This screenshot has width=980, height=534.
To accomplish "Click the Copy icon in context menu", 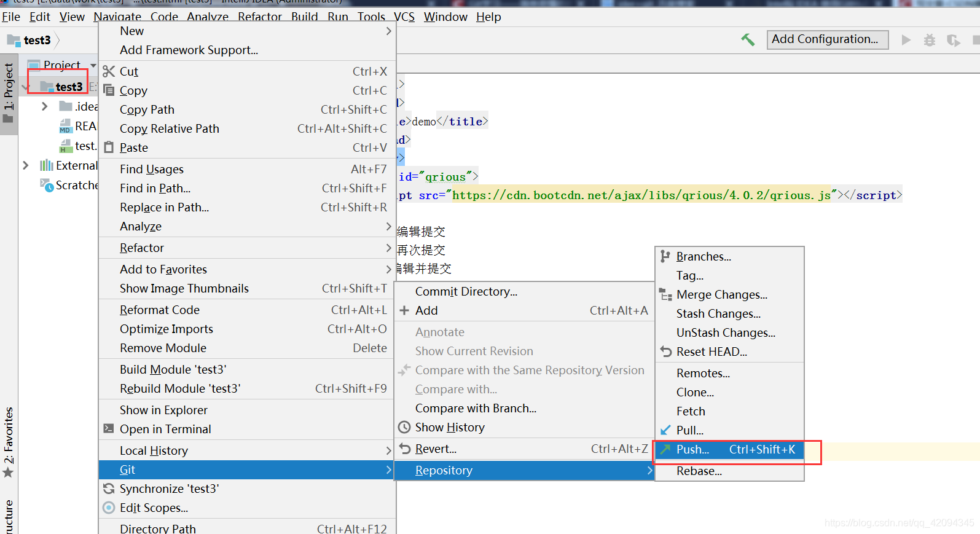I will [x=109, y=90].
